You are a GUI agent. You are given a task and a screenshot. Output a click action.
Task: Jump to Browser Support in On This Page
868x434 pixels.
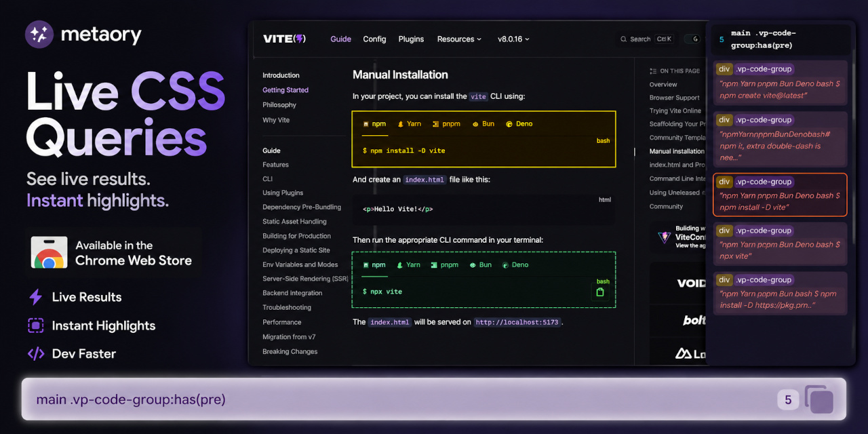[674, 98]
